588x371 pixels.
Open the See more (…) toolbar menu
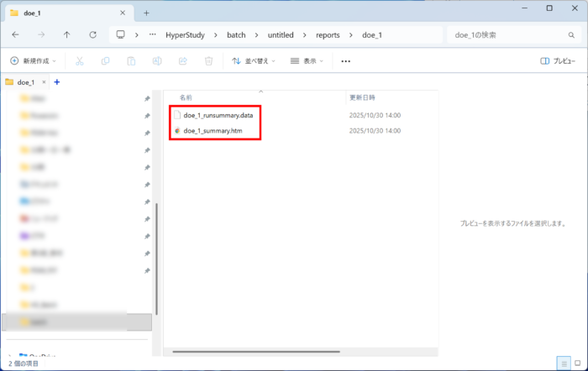tap(345, 61)
